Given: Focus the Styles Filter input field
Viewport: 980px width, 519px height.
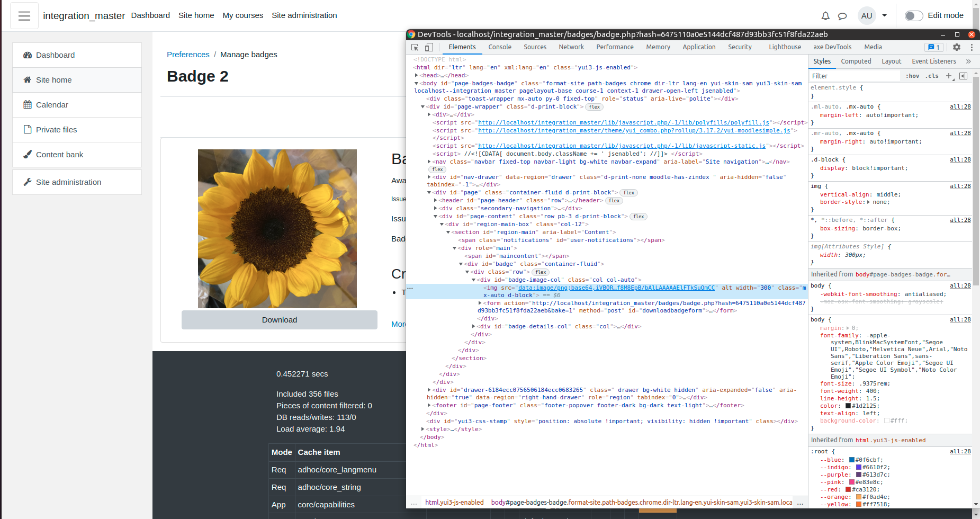Looking at the screenshot, I should (x=855, y=76).
